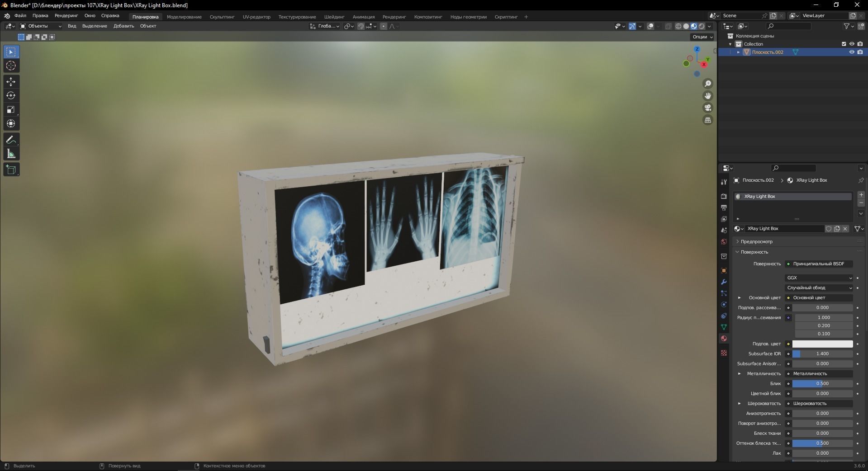
Task: Open the Опции panel in the viewport
Action: [701, 37]
